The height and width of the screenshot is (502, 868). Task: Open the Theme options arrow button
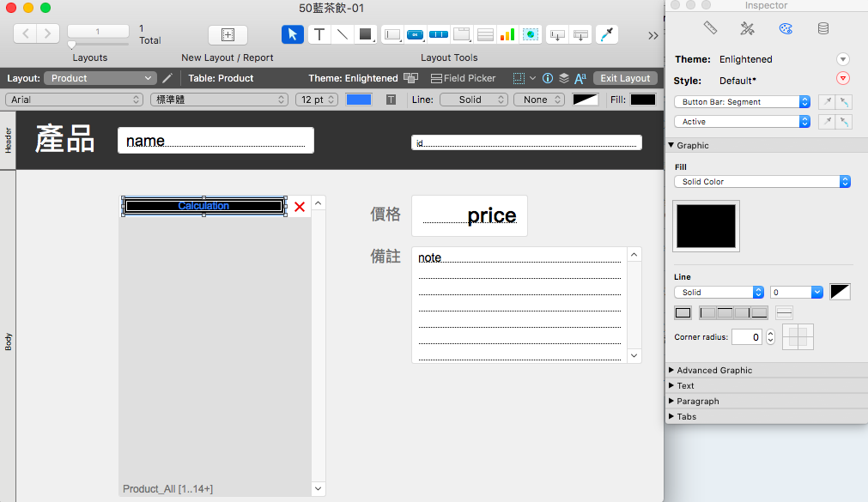coord(842,59)
